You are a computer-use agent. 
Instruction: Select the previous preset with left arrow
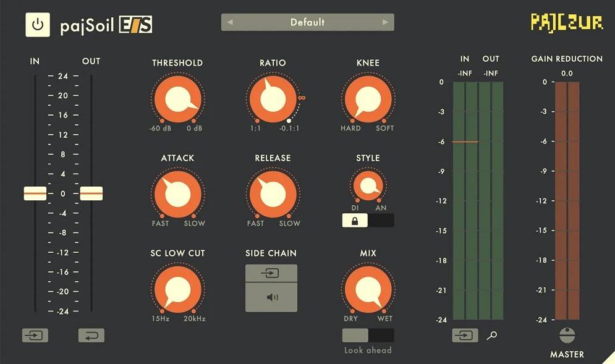[230, 22]
